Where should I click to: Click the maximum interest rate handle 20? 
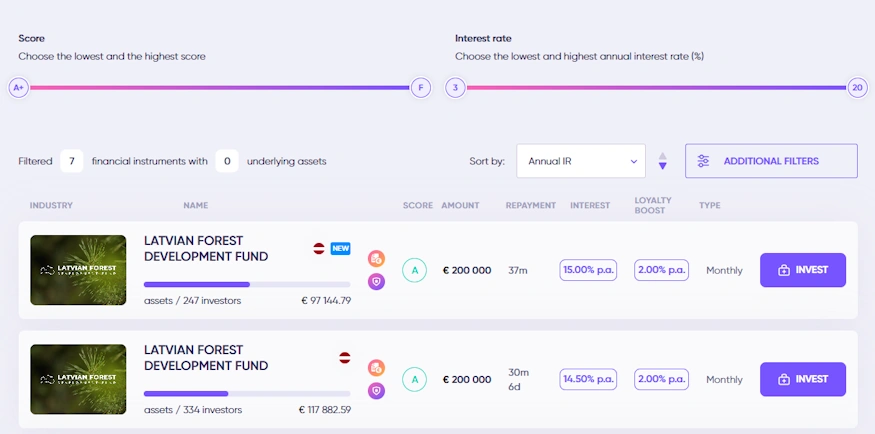coord(857,88)
